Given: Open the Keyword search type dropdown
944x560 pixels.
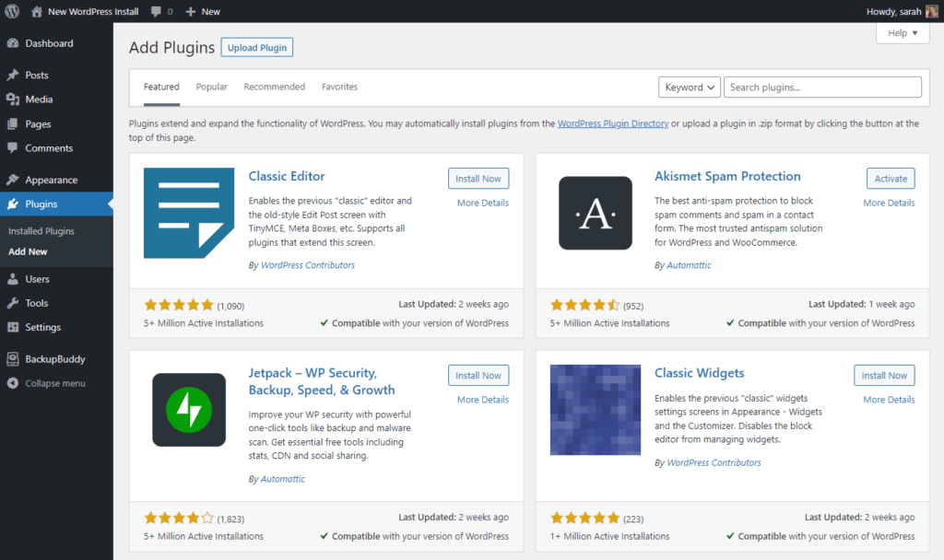Looking at the screenshot, I should (x=690, y=87).
